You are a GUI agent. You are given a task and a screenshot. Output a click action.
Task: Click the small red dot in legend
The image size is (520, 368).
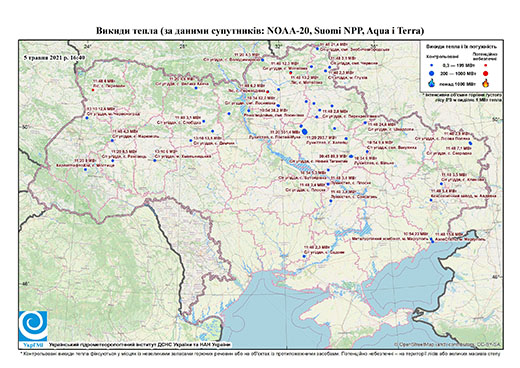tap(486, 66)
